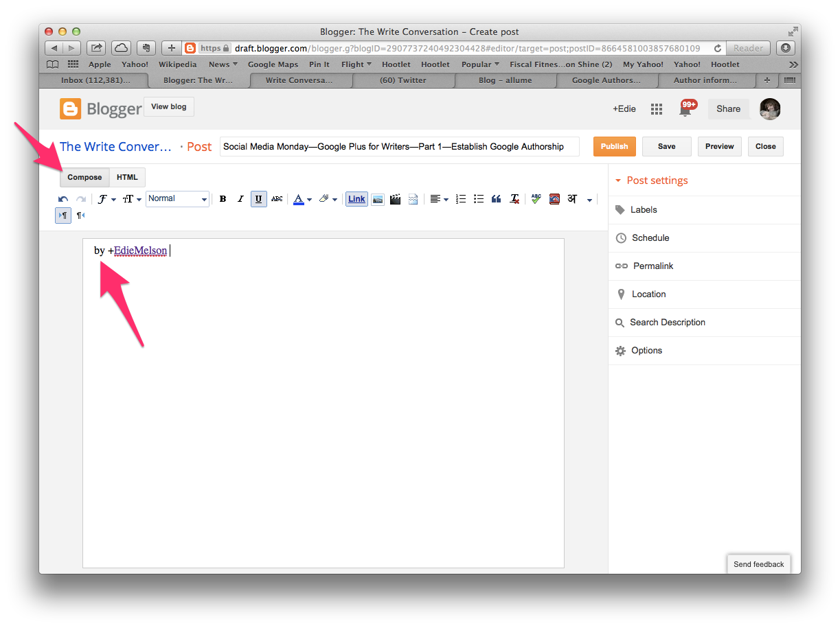840x628 pixels.
Task: Toggle strikethrough formatting
Action: pos(277,199)
